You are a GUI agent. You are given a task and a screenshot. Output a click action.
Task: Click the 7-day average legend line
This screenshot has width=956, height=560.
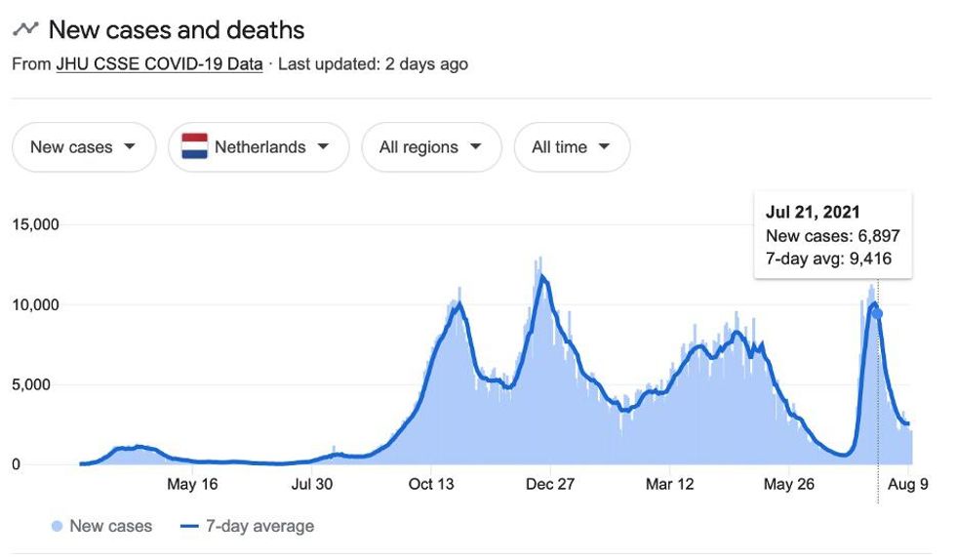[x=189, y=527]
